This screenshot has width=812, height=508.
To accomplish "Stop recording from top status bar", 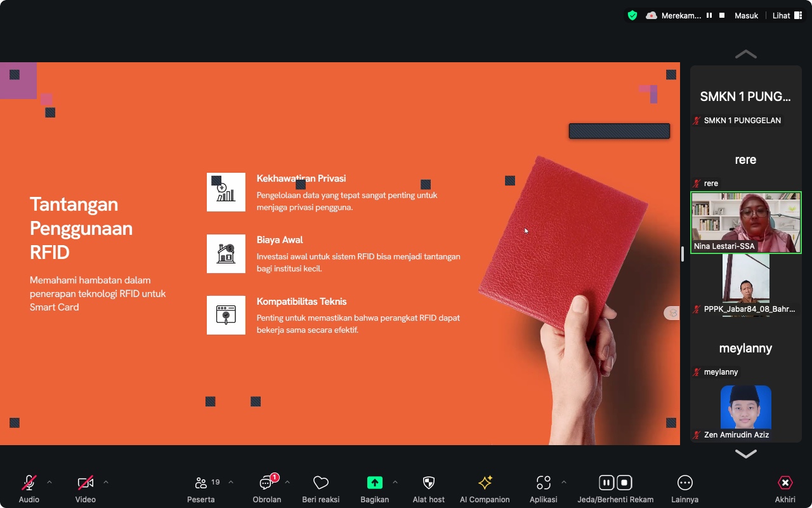I will [x=722, y=15].
